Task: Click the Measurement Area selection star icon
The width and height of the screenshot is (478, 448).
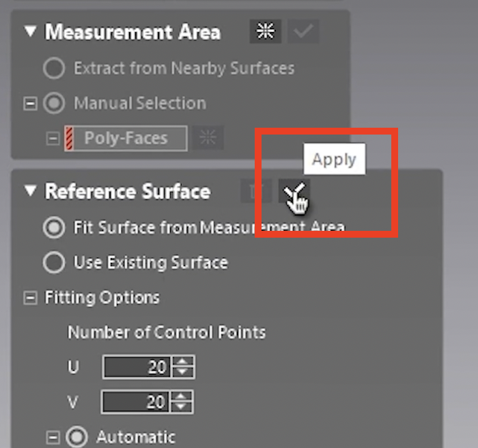Action: tap(265, 31)
